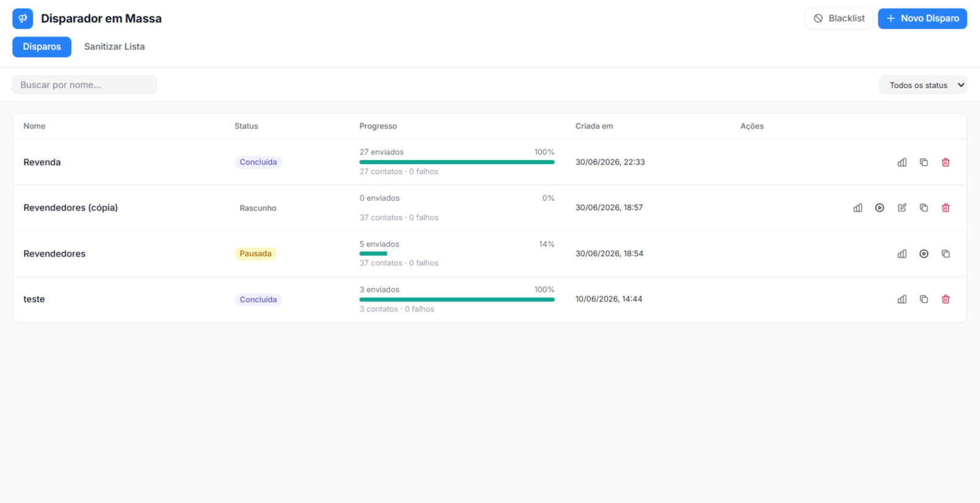Click the 27 contatos · 0 falhos text
The width and height of the screenshot is (980, 503).
tap(399, 172)
